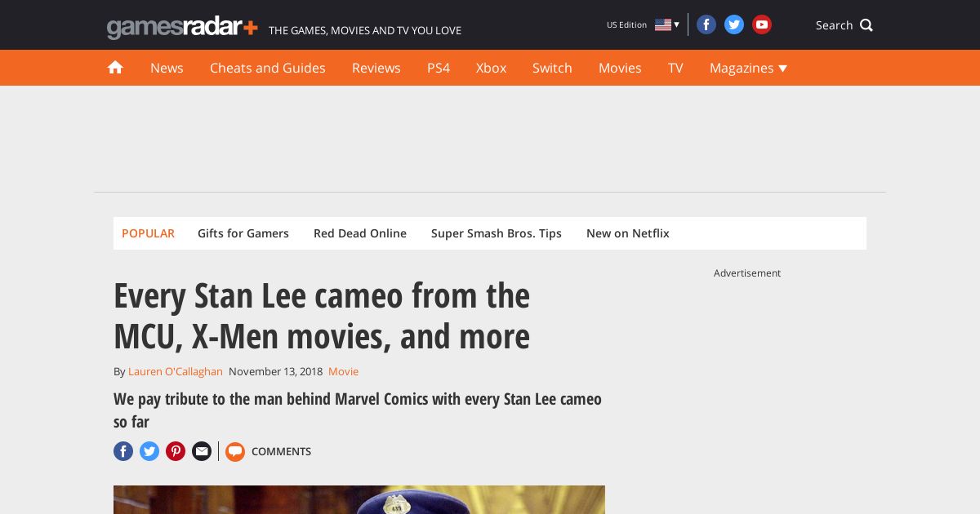980x514 pixels.
Task: Click the POPULAR label
Action: coord(148,233)
